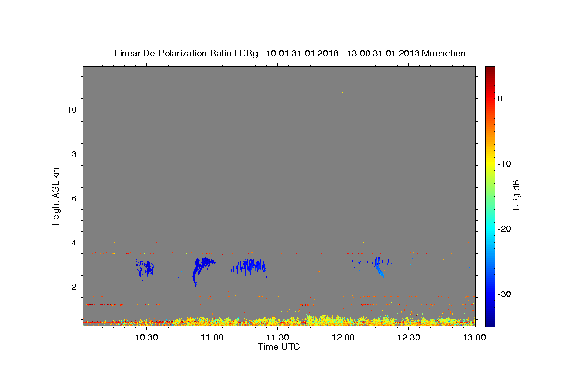This screenshot has height=392, width=588.
Task: Click the colorbar value label -20
Action: point(504,229)
